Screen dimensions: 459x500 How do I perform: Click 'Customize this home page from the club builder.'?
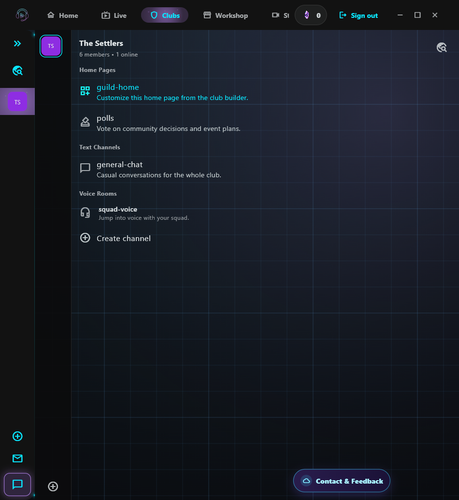pyautogui.click(x=172, y=98)
